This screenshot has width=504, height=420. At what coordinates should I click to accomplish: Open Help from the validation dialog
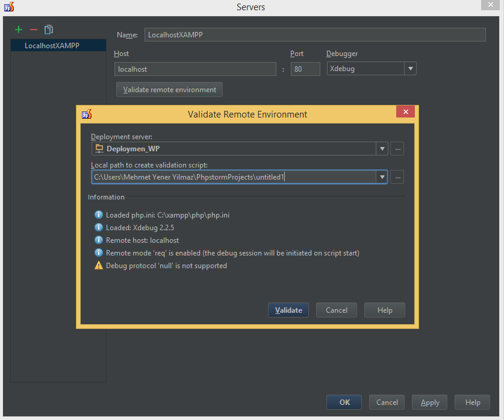pos(384,310)
